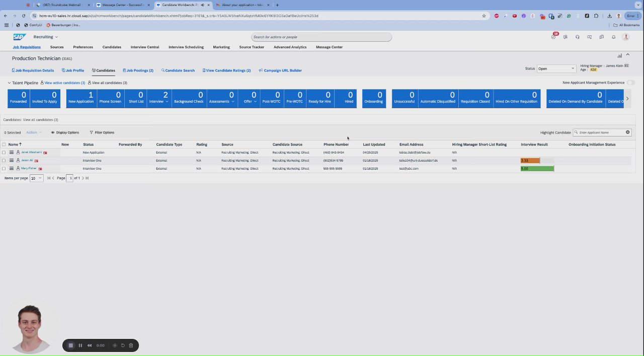Expand the Interview pipeline stage dropdown
This screenshot has width=644, height=356.
coord(167,102)
